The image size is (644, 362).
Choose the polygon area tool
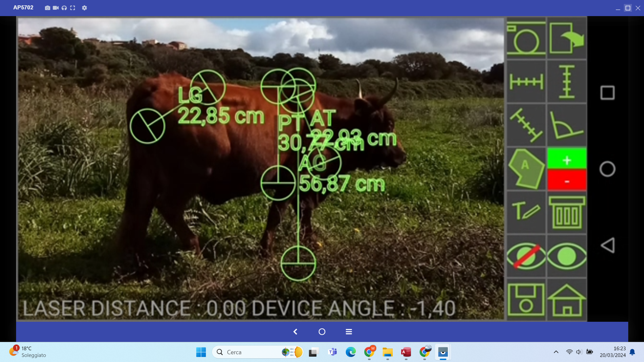click(x=526, y=169)
